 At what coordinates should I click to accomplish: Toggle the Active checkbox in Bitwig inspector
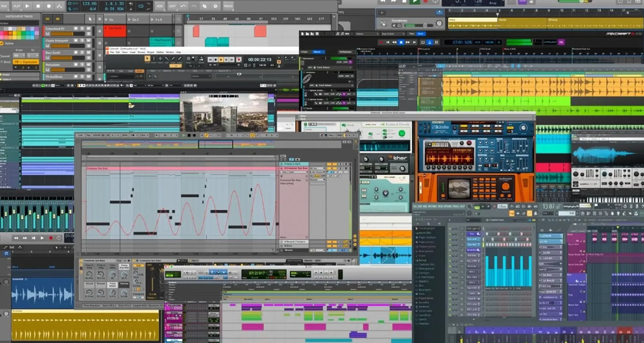(2, 43)
